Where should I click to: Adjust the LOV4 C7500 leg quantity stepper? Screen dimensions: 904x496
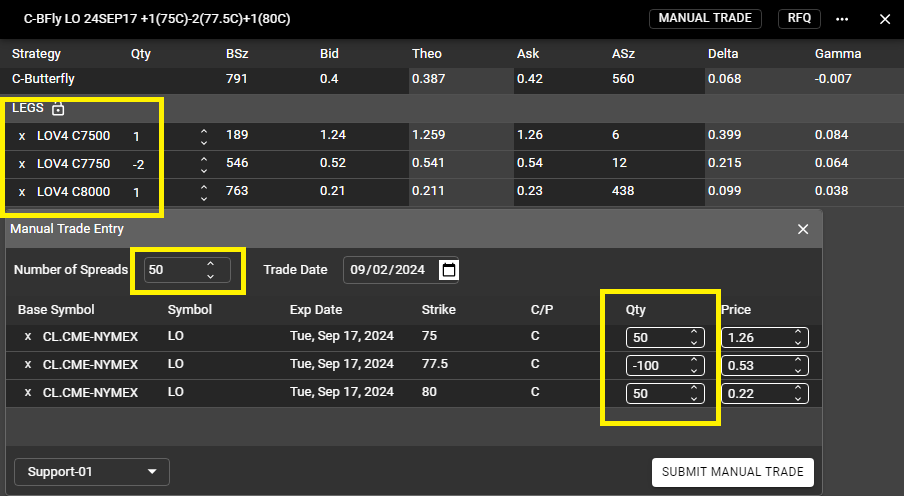tap(204, 136)
